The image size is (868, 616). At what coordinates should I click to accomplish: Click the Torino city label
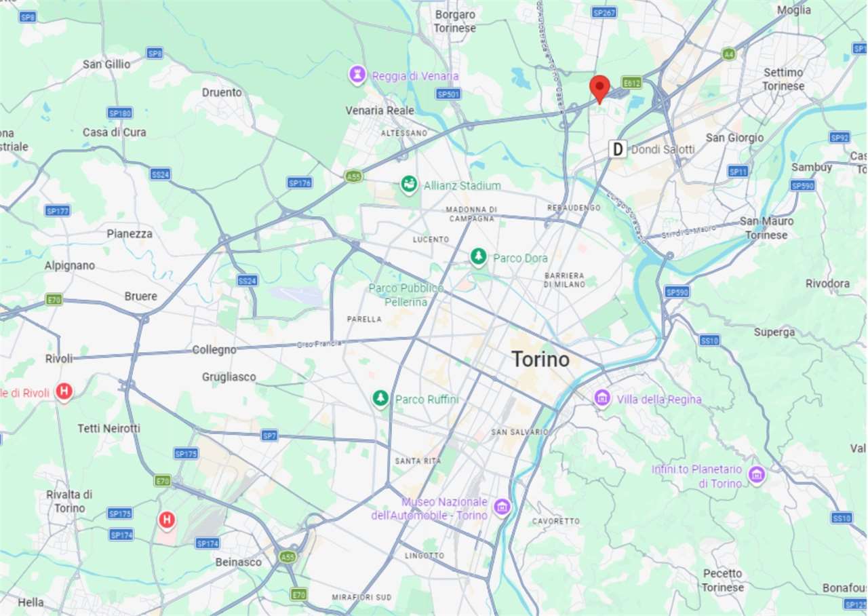tap(540, 360)
